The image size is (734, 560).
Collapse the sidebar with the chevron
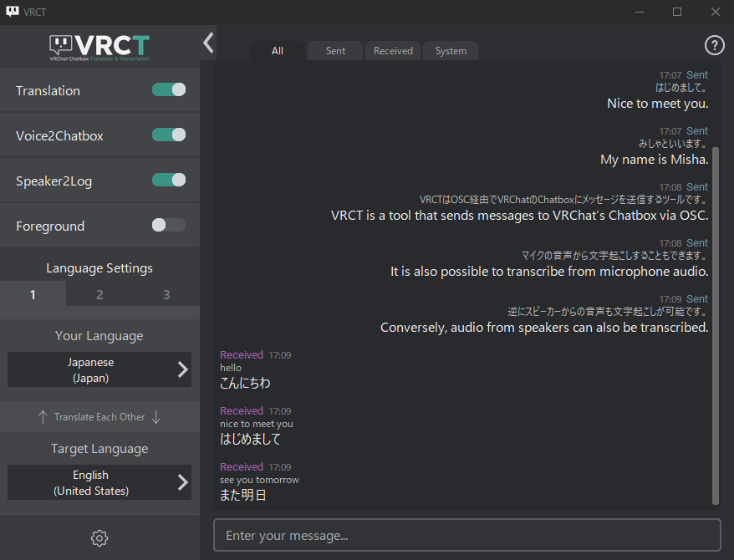208,43
